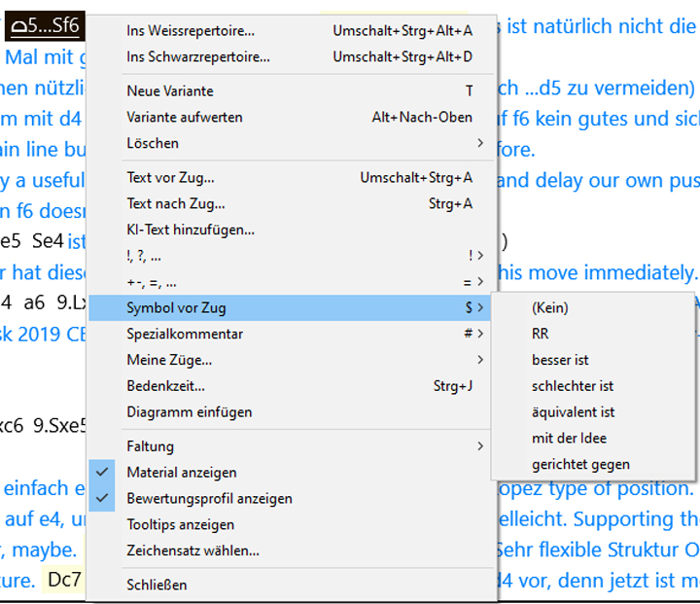Screen dimensions: 700x604
Task: Select KI-Text hinzufügen option
Action: point(191,231)
